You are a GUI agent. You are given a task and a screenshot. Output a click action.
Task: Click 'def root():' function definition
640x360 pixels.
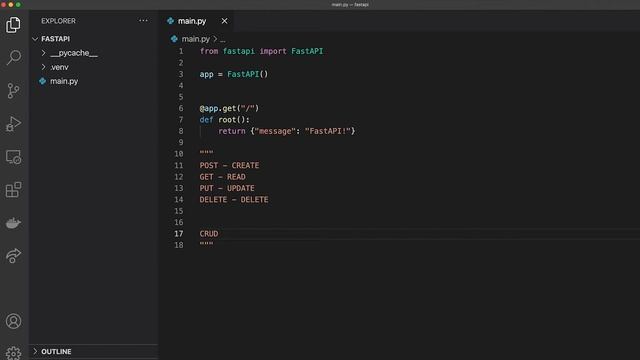point(224,120)
